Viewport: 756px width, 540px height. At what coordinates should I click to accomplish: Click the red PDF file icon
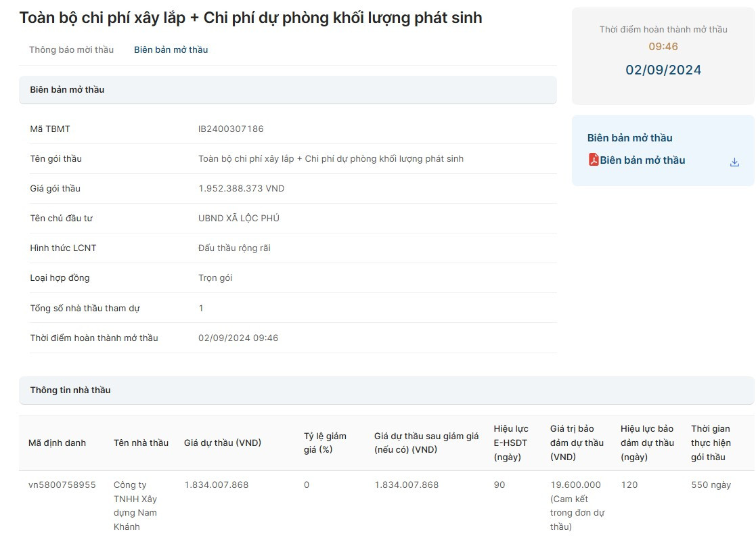(596, 160)
